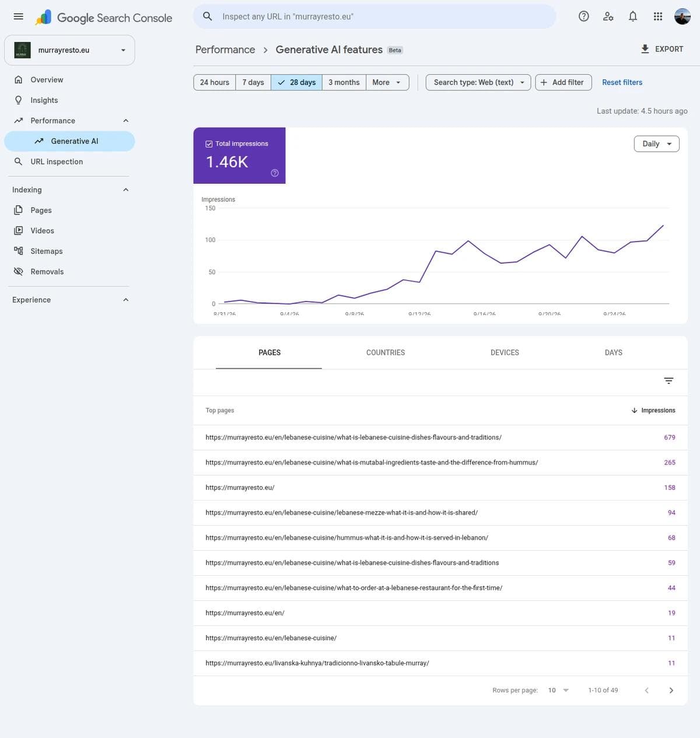Image resolution: width=700 pixels, height=738 pixels.
Task: Click the Overview home icon
Action: pos(19,79)
